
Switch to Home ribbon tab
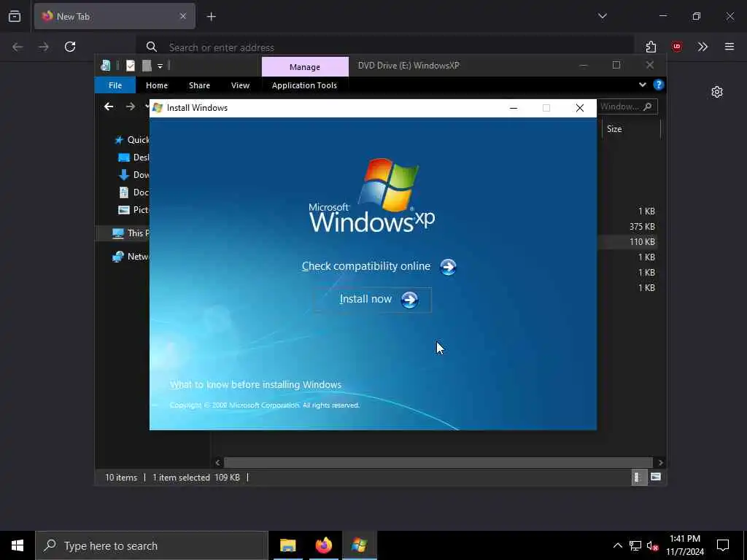click(x=157, y=85)
